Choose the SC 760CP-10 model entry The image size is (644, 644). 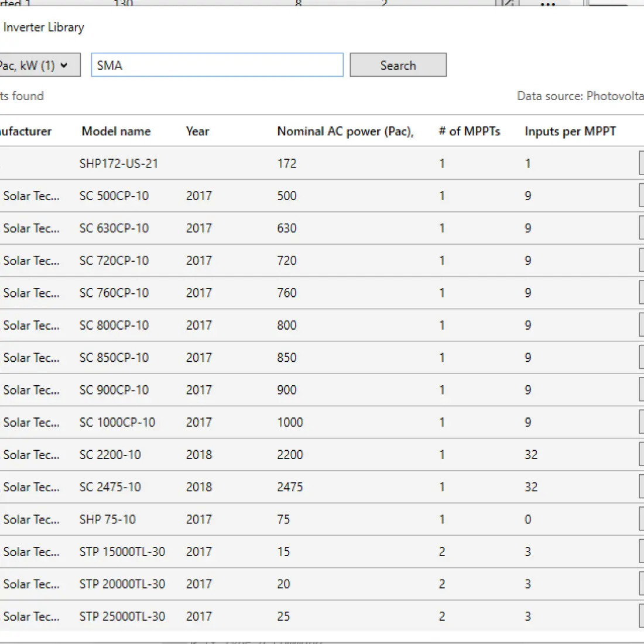click(x=114, y=293)
